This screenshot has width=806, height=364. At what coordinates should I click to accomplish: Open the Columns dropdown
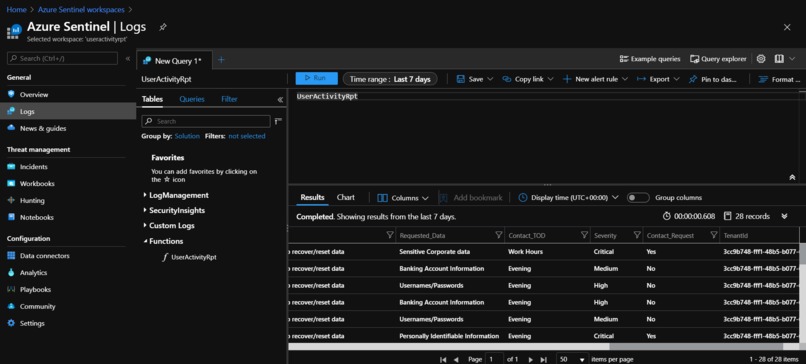(403, 198)
